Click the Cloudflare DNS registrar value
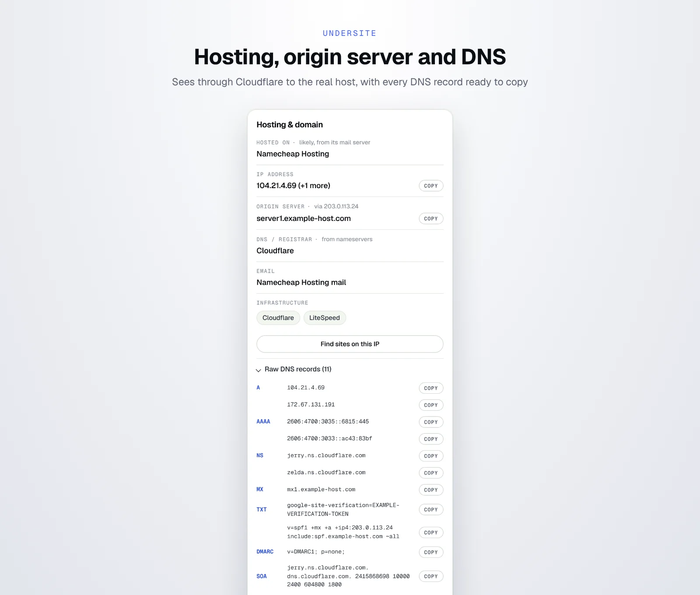The height and width of the screenshot is (595, 700). pos(275,251)
